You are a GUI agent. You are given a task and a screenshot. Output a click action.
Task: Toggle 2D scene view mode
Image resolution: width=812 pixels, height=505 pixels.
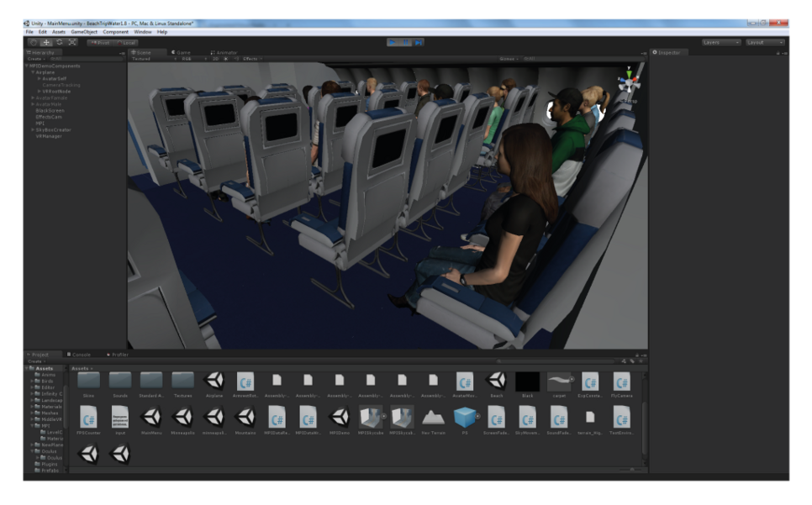tap(215, 59)
